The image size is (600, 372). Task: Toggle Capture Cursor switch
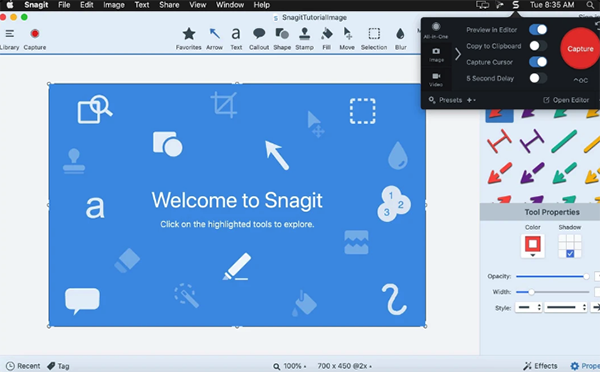tap(538, 62)
